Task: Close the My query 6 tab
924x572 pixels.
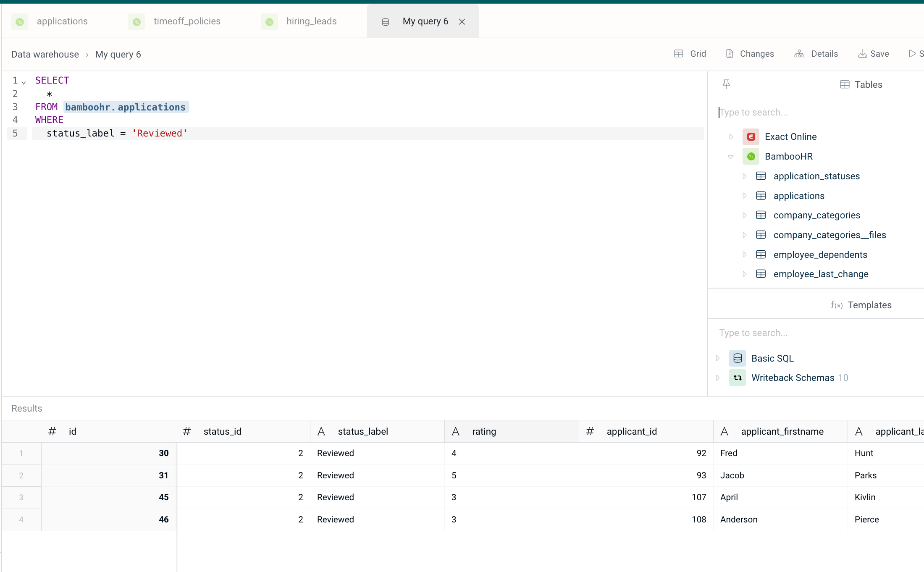Action: tap(462, 22)
